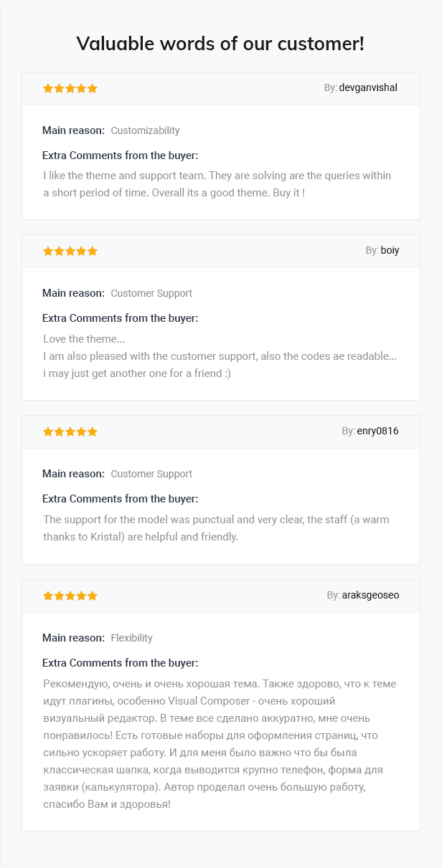The height and width of the screenshot is (868, 442).
Task: Click the star rating on enry0816's review
Action: point(70,431)
